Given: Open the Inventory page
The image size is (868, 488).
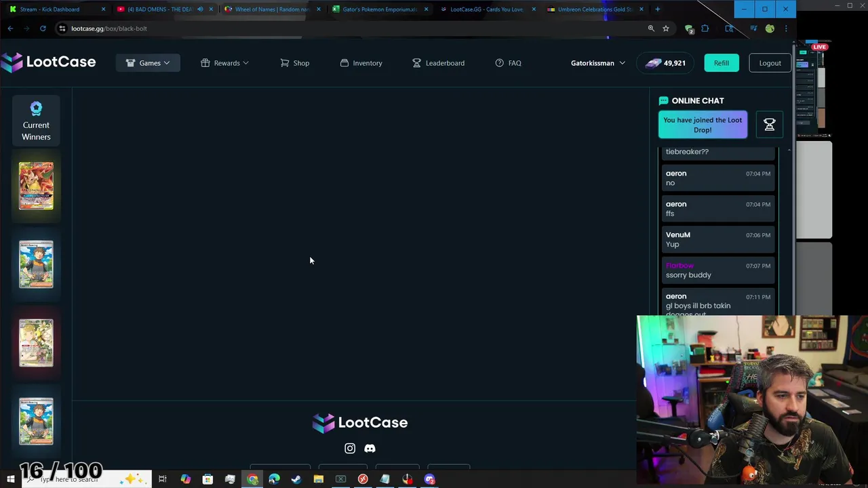Looking at the screenshot, I should 361,63.
